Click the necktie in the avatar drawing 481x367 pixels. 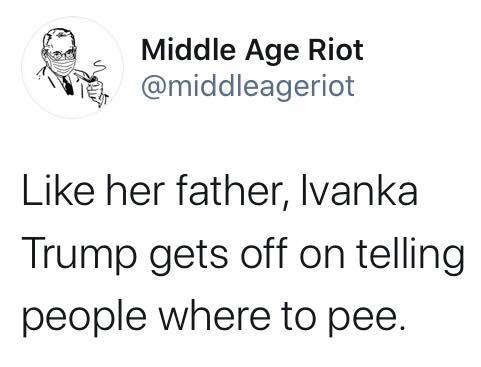tap(68, 85)
